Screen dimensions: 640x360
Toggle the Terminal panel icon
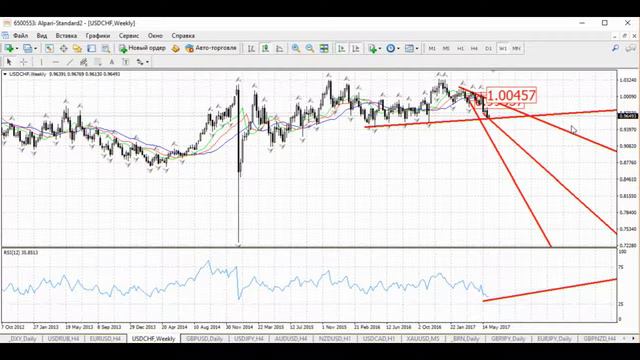click(91, 49)
